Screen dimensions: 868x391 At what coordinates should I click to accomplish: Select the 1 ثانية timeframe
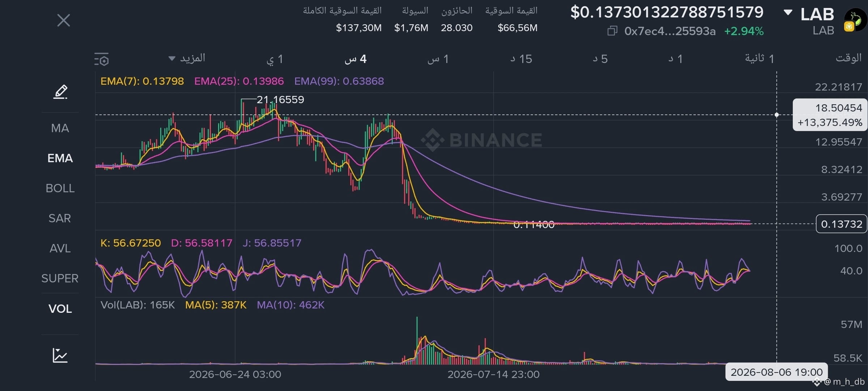coord(759,59)
